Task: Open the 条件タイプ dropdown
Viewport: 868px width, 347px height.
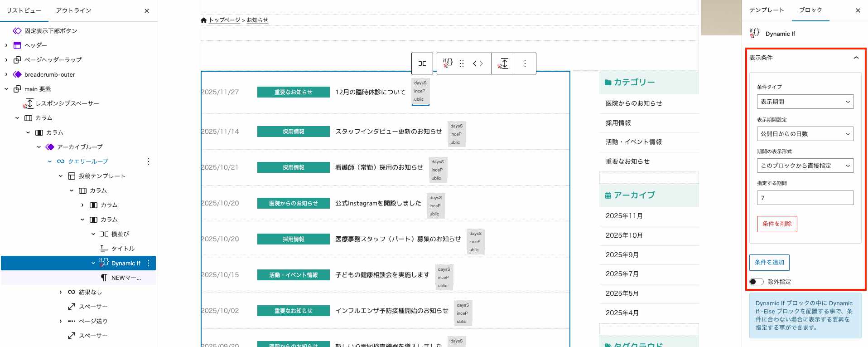Action: 805,102
